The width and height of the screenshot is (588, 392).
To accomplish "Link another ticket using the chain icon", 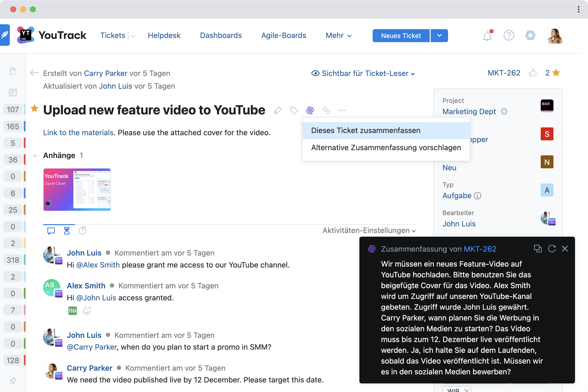I will pos(326,110).
